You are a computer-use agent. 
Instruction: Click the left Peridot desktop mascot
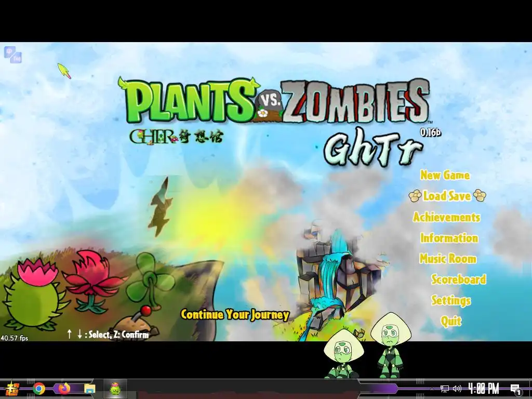(343, 354)
